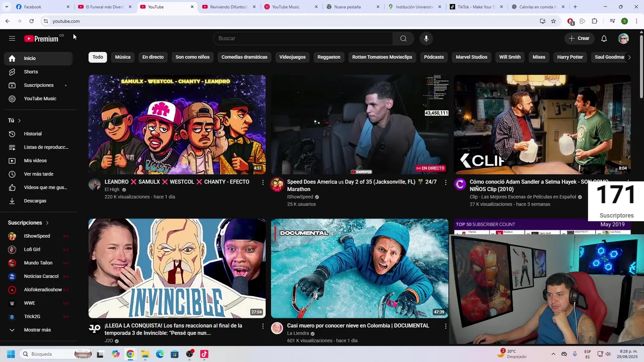Open options for LEANDRO SAMULX video
644x362 pixels.
tap(263, 183)
